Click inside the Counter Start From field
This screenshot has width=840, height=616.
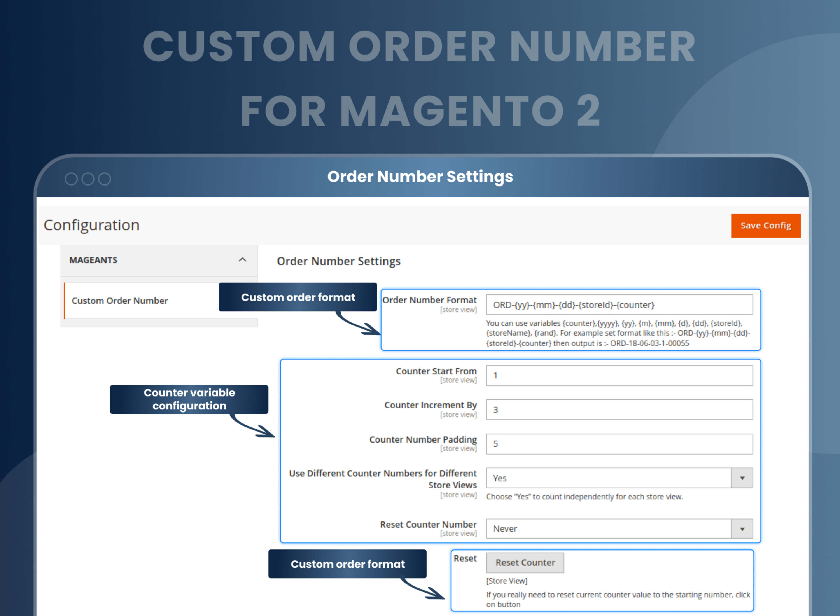tap(619, 376)
